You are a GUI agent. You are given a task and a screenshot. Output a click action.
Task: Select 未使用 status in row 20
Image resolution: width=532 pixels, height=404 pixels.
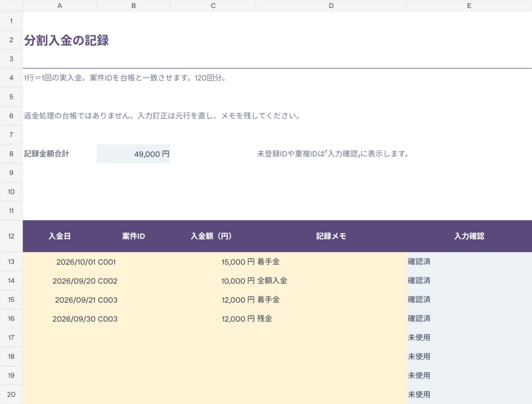click(469, 395)
